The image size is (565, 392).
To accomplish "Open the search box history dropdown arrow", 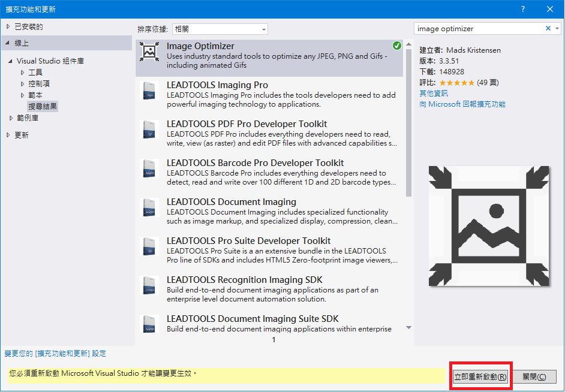I will pos(557,28).
